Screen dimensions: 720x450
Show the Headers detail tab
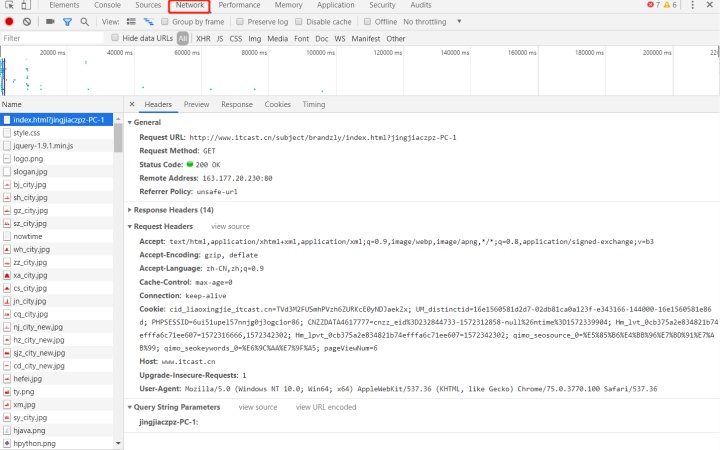tap(158, 104)
